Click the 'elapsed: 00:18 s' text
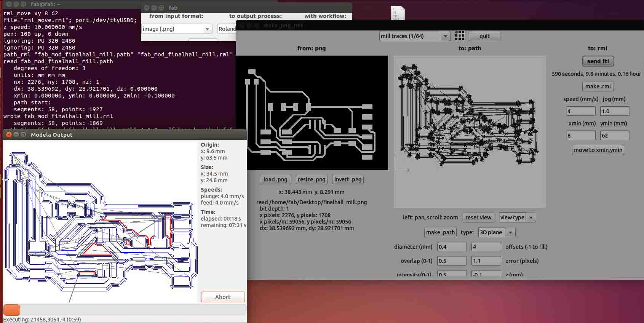This screenshot has height=323, width=644. [x=221, y=219]
